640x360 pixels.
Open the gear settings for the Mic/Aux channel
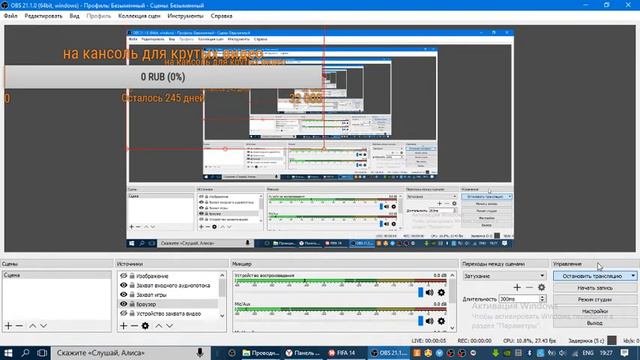pos(441,321)
